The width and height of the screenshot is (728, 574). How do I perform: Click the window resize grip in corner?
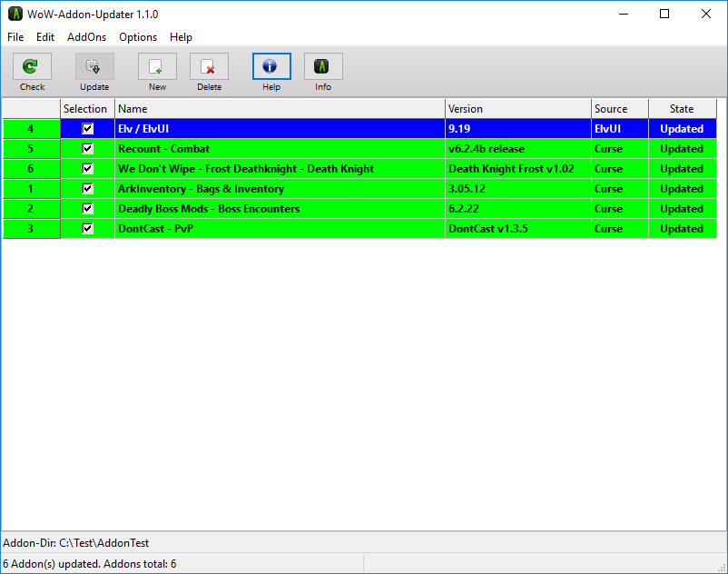pyautogui.click(x=722, y=568)
